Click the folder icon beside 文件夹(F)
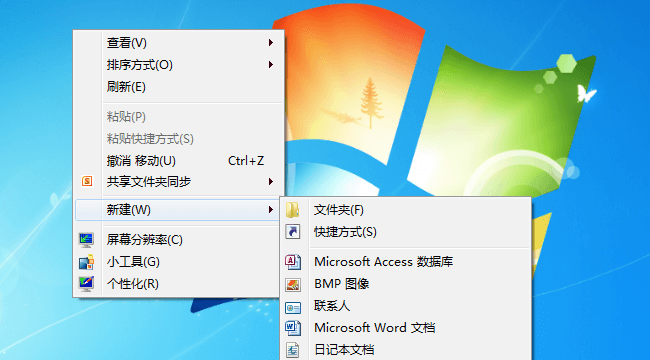Viewport: 650px width, 360px height. point(293,210)
